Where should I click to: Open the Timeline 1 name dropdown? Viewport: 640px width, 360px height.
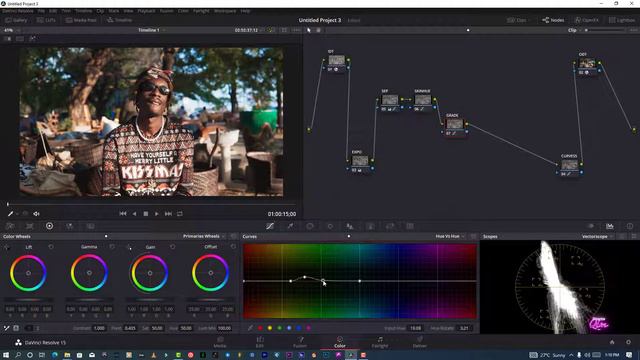(x=151, y=30)
